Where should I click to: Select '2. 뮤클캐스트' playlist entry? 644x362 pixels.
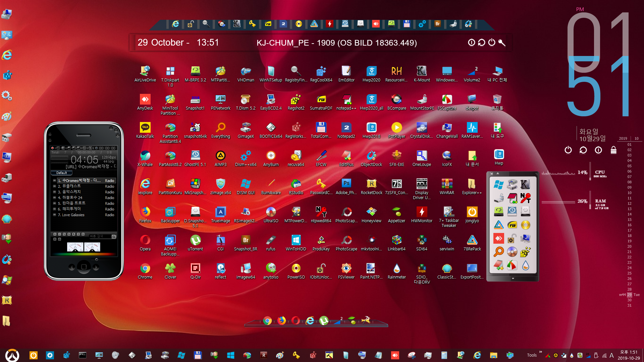pos(84,186)
